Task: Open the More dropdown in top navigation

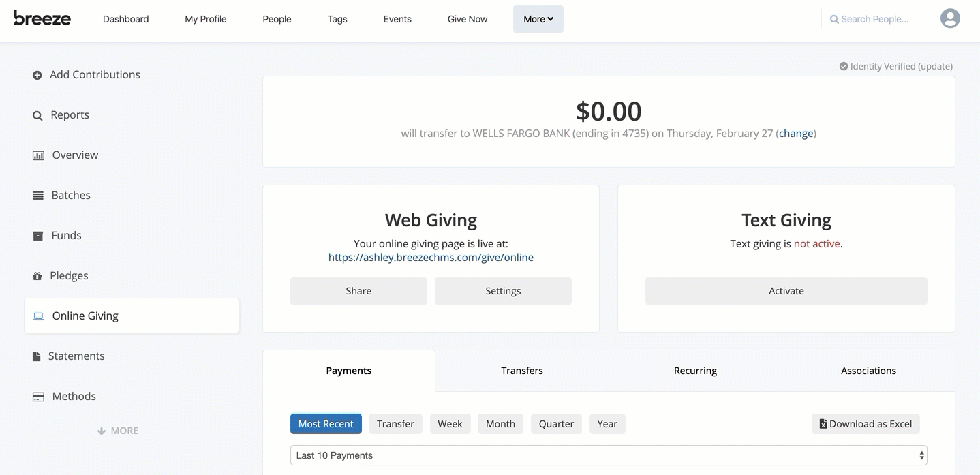Action: (538, 19)
